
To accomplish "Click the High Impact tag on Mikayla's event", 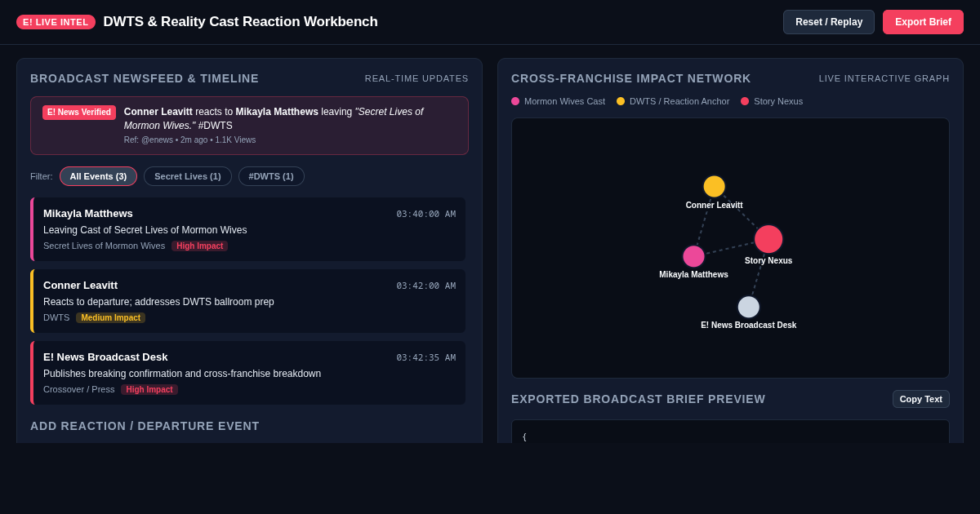I will [199, 246].
